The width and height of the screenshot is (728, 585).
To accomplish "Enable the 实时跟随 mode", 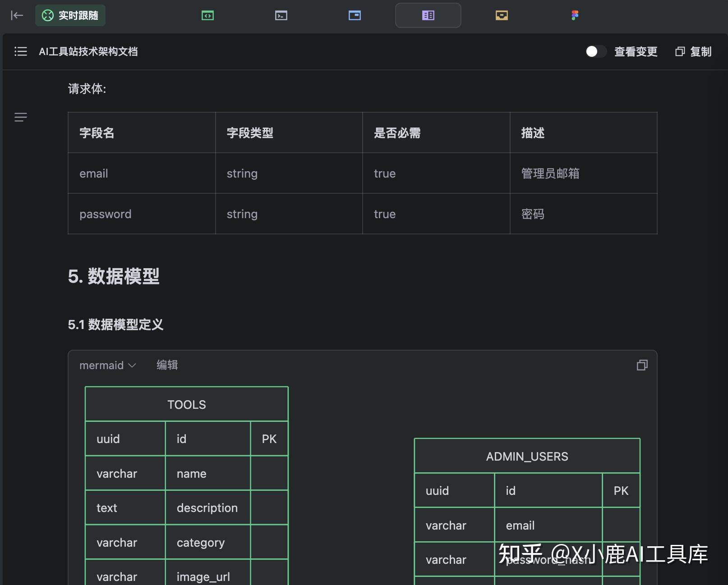I will [x=70, y=15].
